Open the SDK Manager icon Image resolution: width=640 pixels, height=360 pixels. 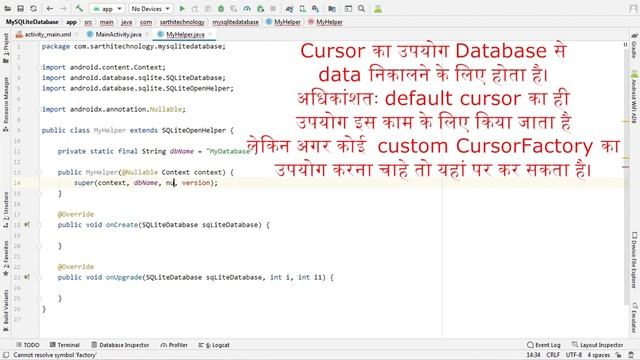tap(316, 9)
